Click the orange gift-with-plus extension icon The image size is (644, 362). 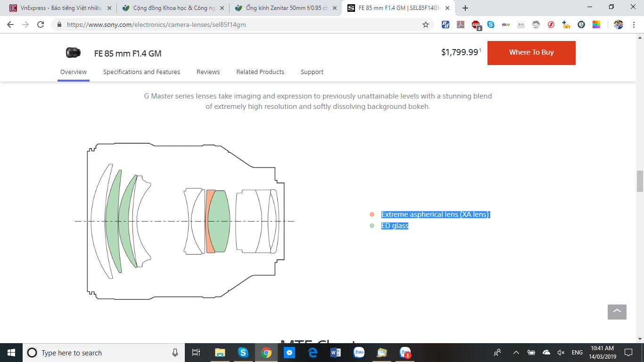566,25
